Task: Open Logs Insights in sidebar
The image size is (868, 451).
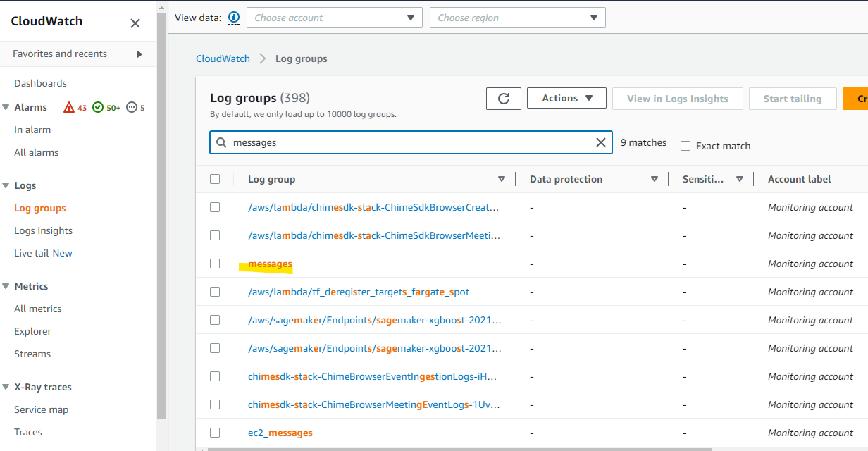Action: tap(43, 230)
